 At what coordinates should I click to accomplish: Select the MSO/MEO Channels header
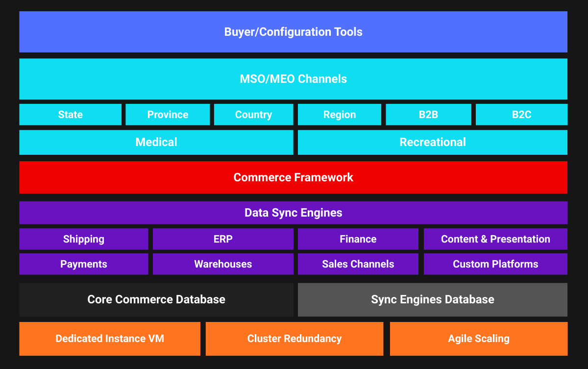(x=294, y=79)
